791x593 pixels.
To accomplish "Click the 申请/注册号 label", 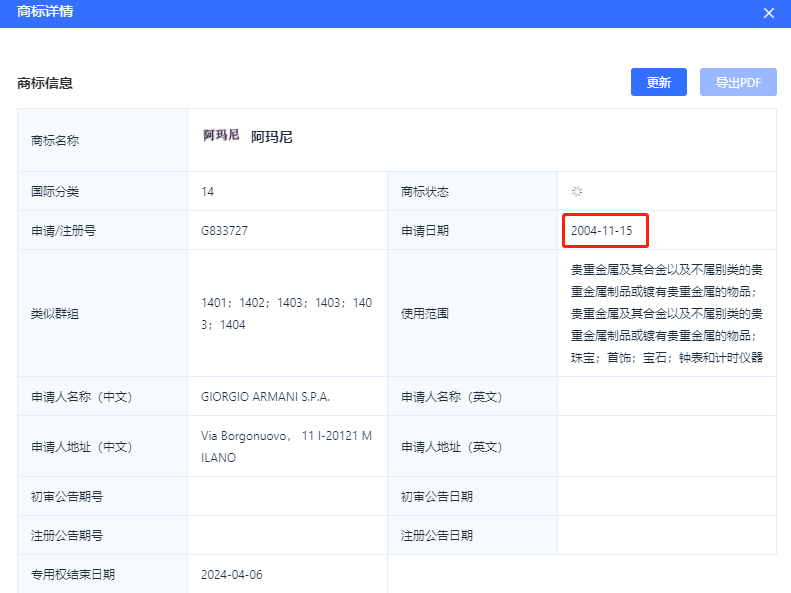I will coord(64,231).
